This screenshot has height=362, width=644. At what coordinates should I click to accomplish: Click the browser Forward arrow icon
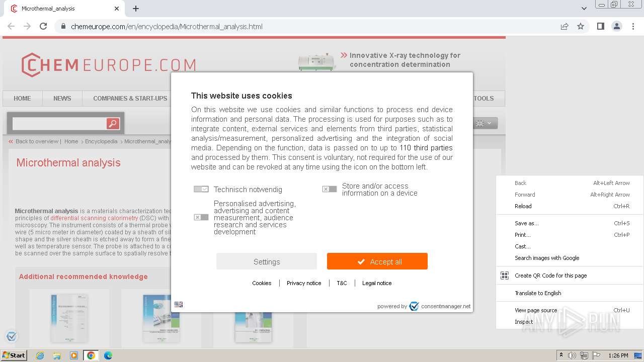point(27,26)
